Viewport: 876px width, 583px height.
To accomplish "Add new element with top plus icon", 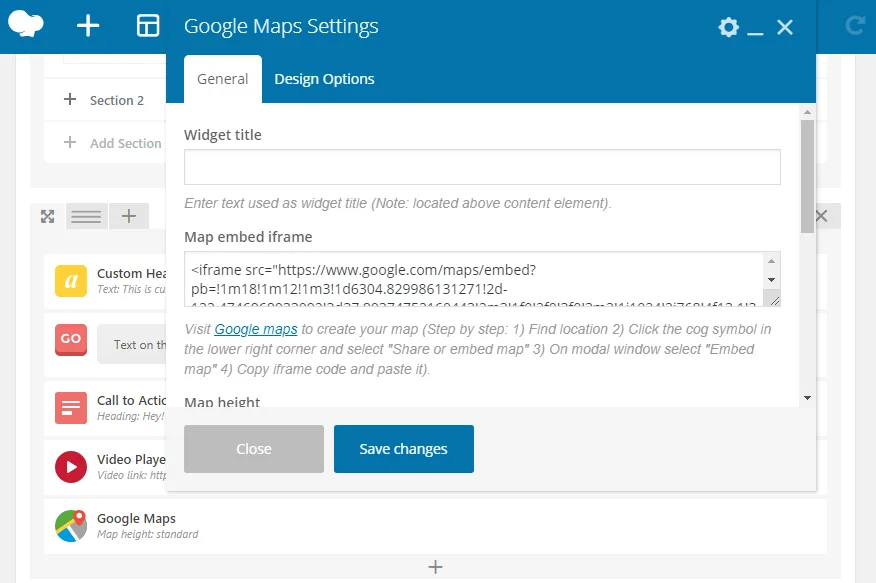I will coord(88,26).
